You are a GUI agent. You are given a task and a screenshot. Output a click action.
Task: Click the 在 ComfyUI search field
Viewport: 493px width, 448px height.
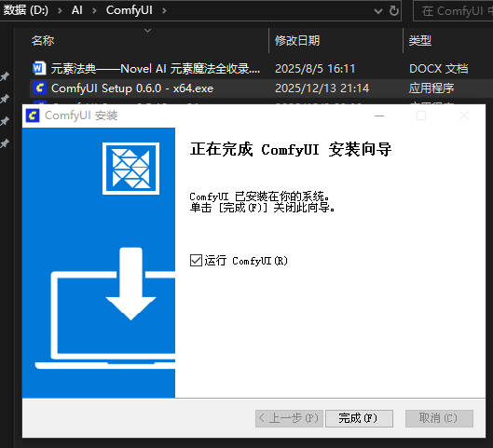pos(453,11)
